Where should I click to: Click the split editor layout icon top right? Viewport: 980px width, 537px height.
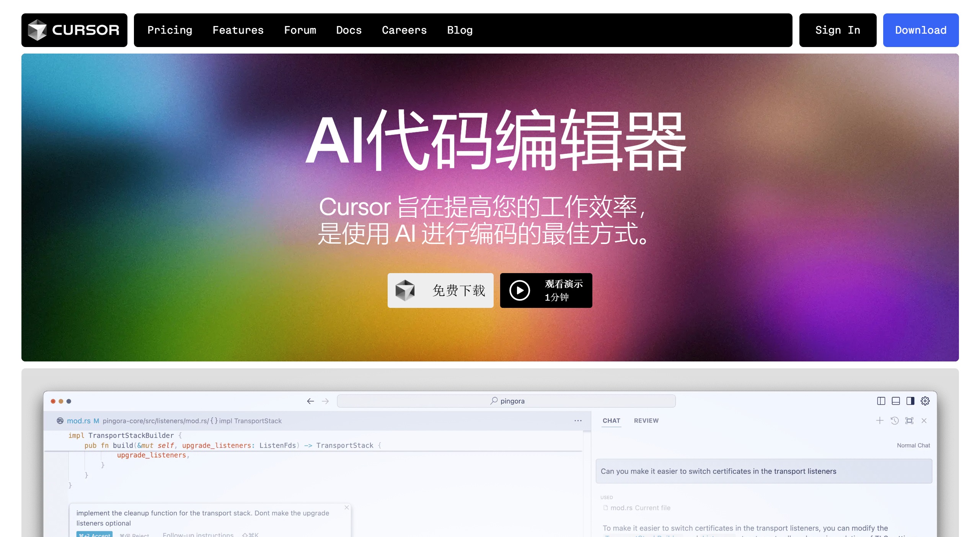(881, 401)
